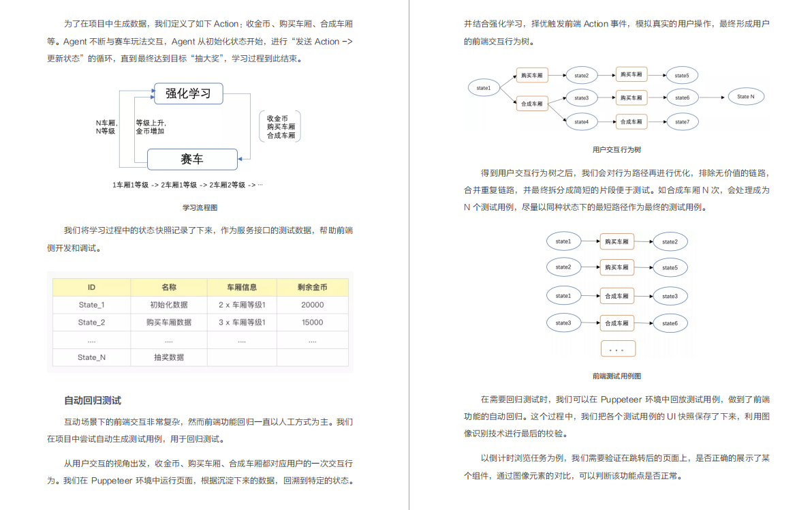Click the text '1车厢1等级 -> 2车厢1等级'
This screenshot has height=510, width=812.
[x=155, y=185]
